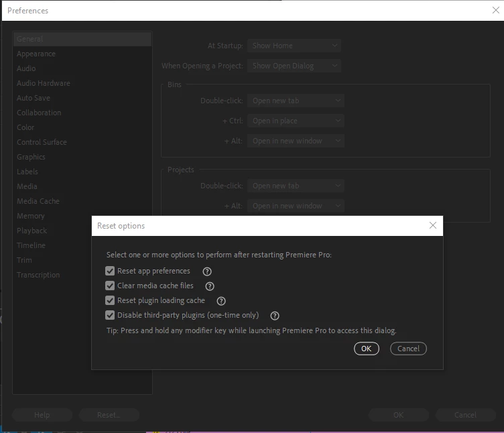504x433 pixels.
Task: Select Transcription preferences category
Action: (52, 275)
